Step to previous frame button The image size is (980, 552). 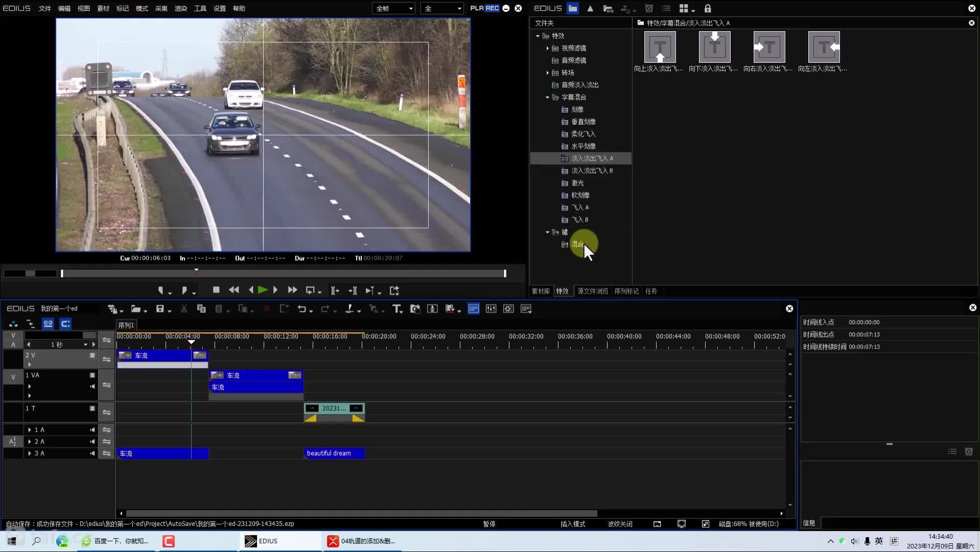tap(251, 290)
